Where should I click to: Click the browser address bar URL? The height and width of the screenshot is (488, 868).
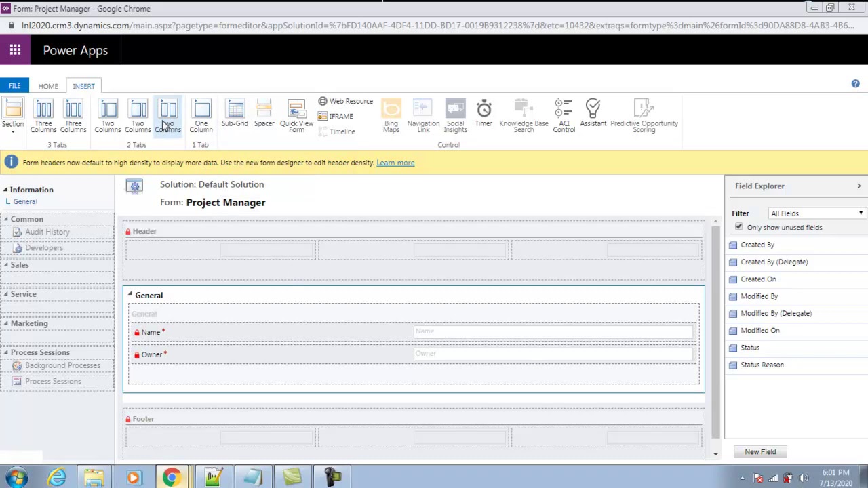[437, 25]
